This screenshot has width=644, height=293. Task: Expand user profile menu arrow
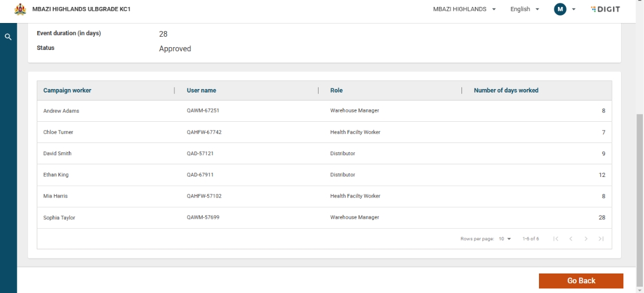[x=573, y=9]
